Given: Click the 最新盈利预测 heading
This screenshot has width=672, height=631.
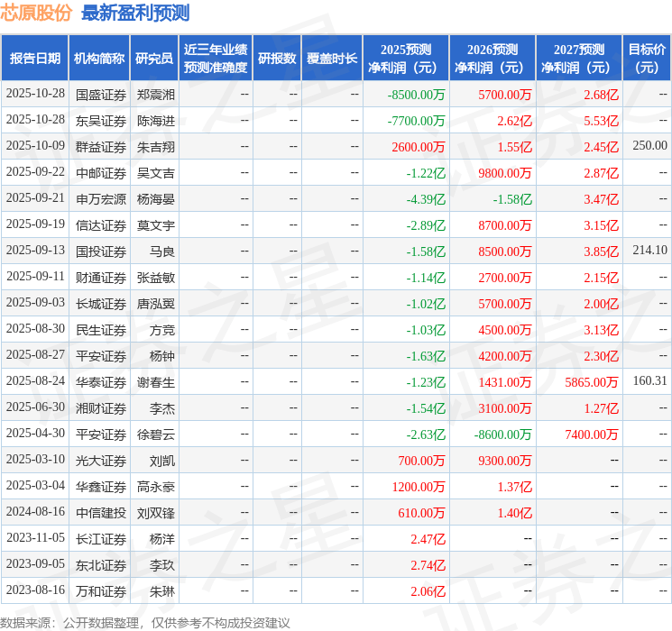Looking at the screenshot, I should (x=135, y=13).
